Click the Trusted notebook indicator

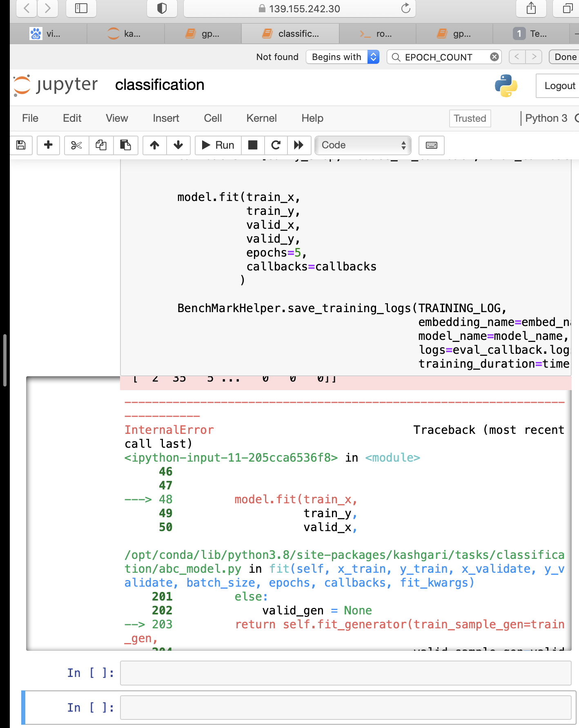coord(470,118)
